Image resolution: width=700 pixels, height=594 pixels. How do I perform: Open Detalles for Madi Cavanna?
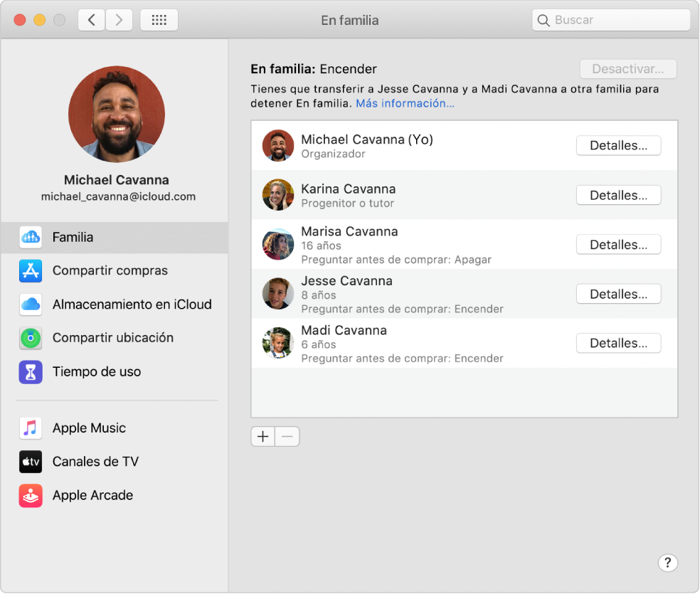618,343
